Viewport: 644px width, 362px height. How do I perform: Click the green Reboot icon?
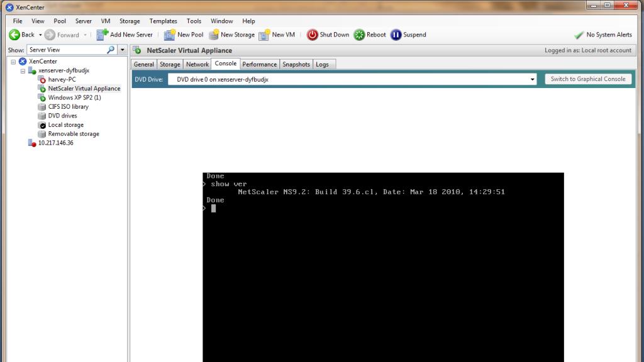pos(359,35)
